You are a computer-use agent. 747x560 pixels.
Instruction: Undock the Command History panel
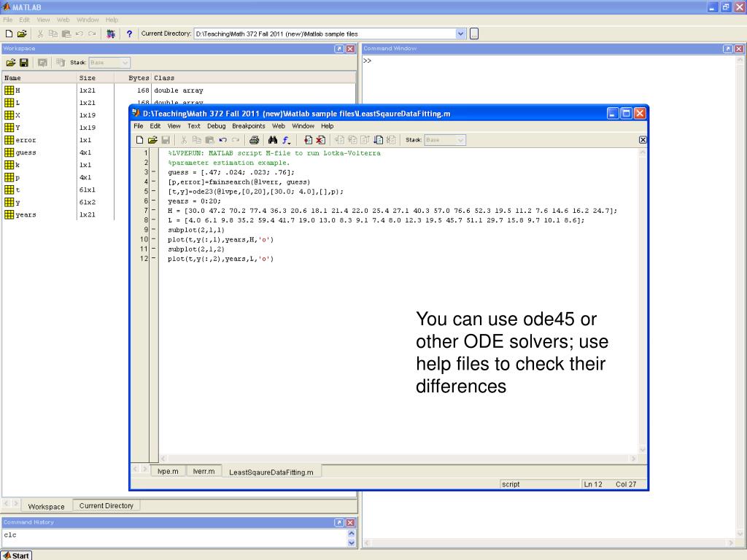338,522
